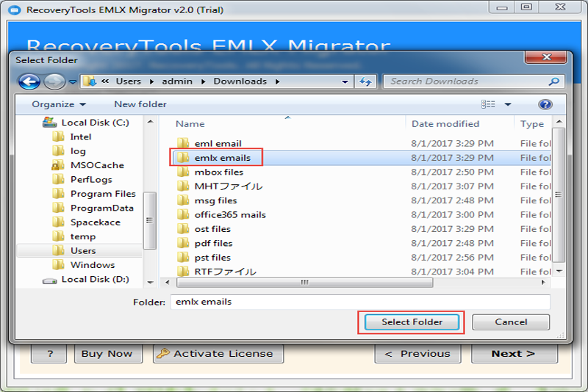This screenshot has width=588, height=392.
Task: Sort by the Date modified column header
Action: tap(445, 124)
